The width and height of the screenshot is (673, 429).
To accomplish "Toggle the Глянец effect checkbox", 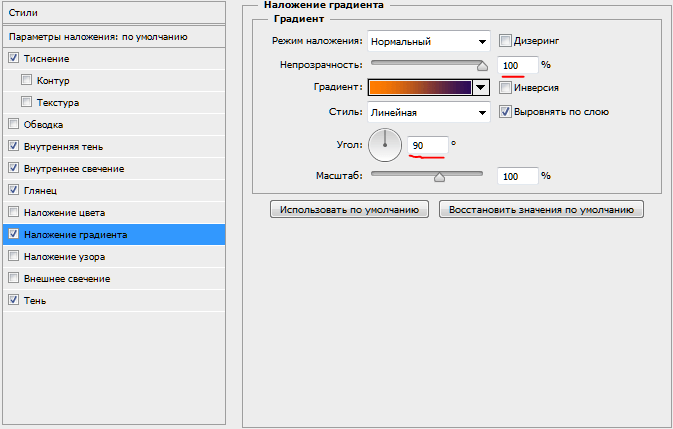I will point(13,190).
